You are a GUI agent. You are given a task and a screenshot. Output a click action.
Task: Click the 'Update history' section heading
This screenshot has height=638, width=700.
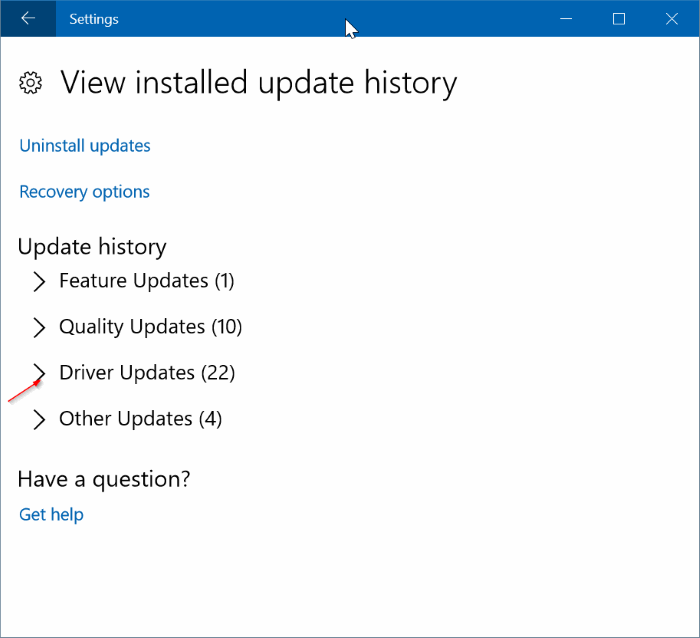pos(92,247)
